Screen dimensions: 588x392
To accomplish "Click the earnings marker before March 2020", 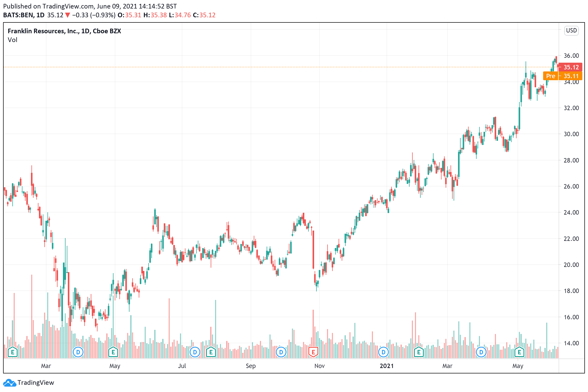I will point(13,352).
